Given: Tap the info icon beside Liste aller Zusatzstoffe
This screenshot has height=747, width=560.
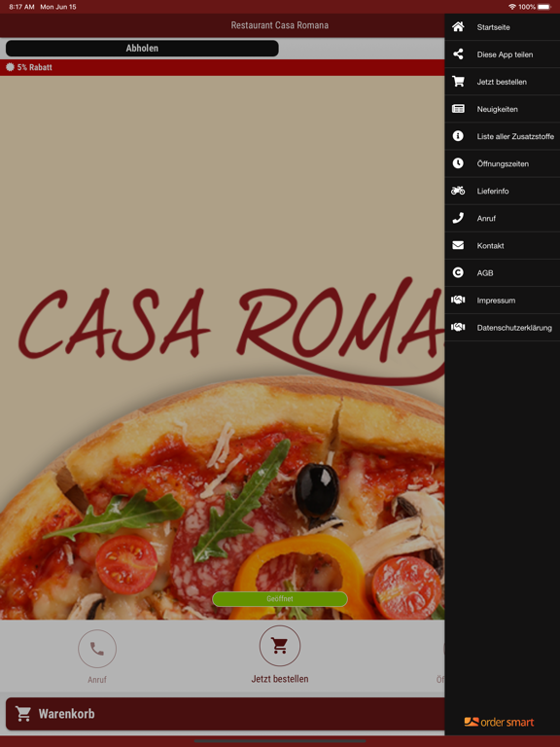Looking at the screenshot, I should point(458,136).
